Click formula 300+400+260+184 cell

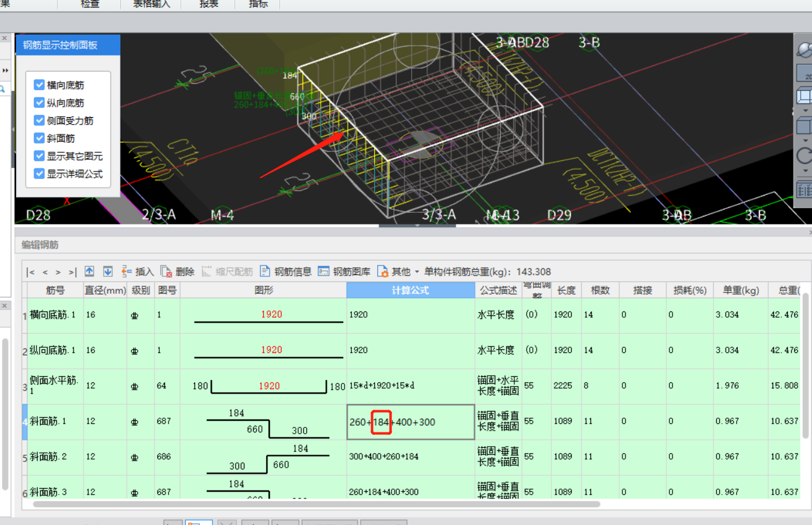(x=411, y=457)
